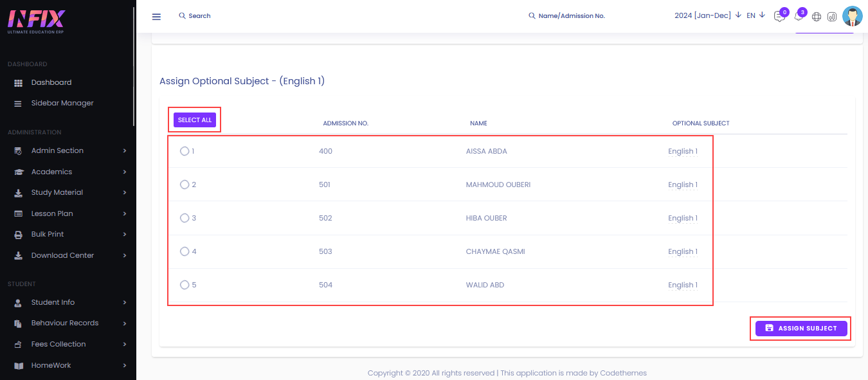Click the Name/Admission No. search icon
Image resolution: width=868 pixels, height=380 pixels.
click(x=532, y=15)
